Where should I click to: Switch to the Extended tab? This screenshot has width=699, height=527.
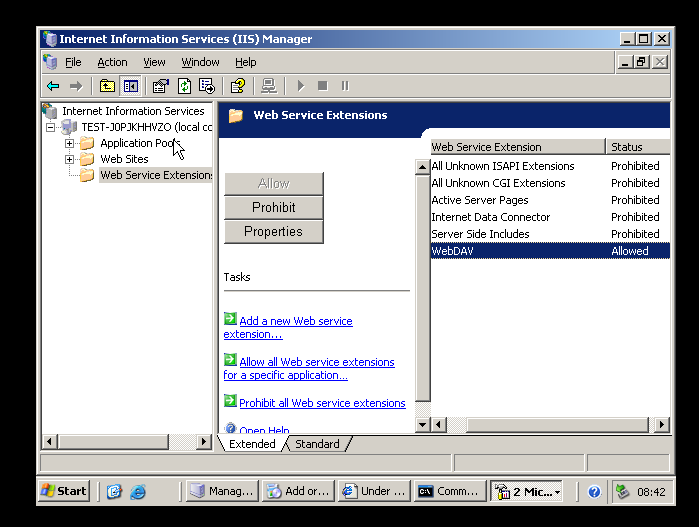252,444
